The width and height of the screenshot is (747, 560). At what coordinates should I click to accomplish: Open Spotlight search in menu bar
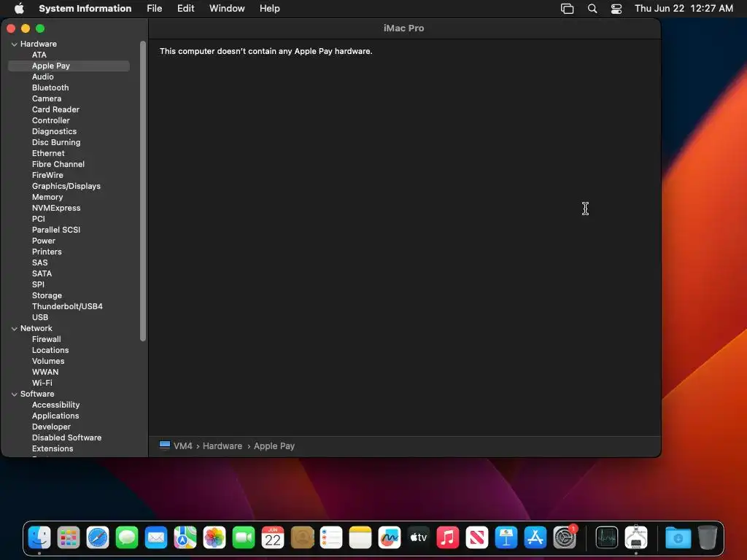[x=592, y=9]
